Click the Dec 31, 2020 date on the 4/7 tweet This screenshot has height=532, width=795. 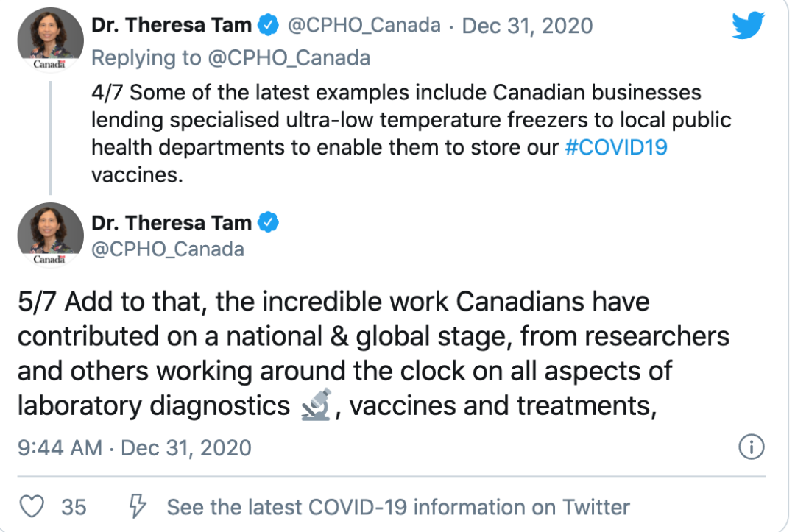527,25
